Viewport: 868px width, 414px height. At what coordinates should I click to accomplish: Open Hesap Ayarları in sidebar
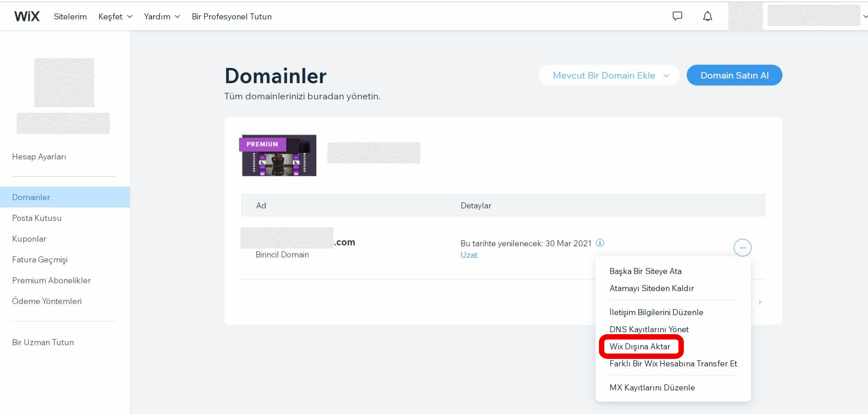(x=39, y=157)
